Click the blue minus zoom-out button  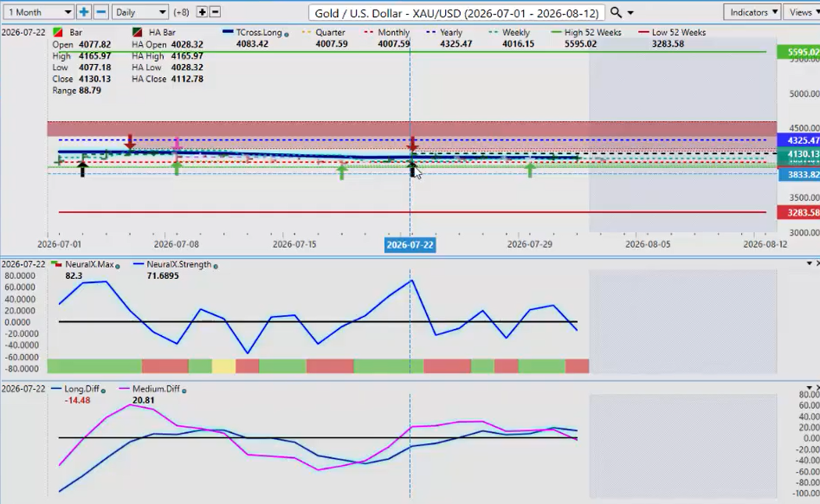click(x=101, y=12)
